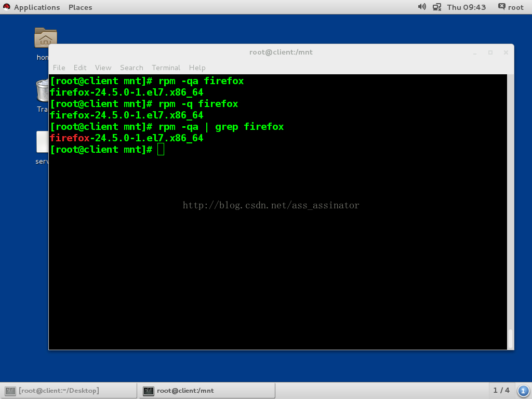Click the network connection icon
Screen dimensions: 532x399
pos(436,7)
